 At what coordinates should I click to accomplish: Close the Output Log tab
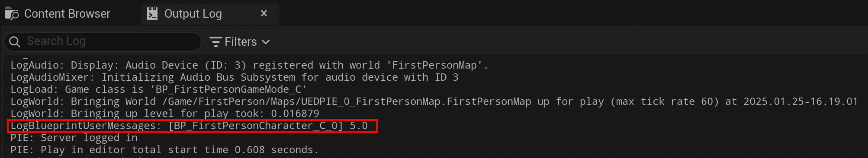[264, 13]
